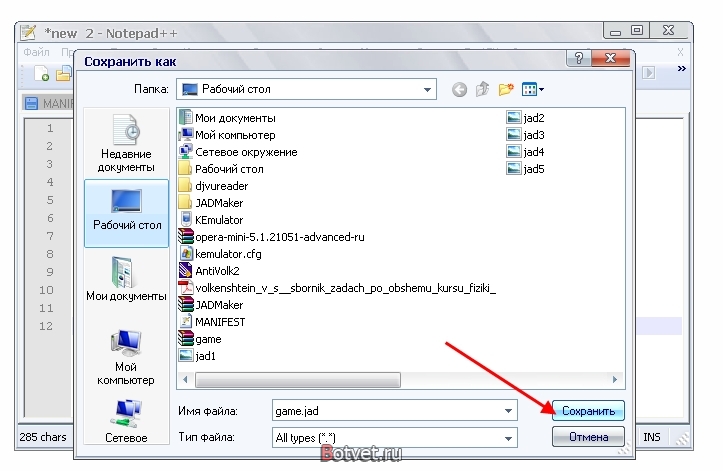Select opera-mini-5.1.21051-advanced-ru archive

pyautogui.click(x=272, y=237)
